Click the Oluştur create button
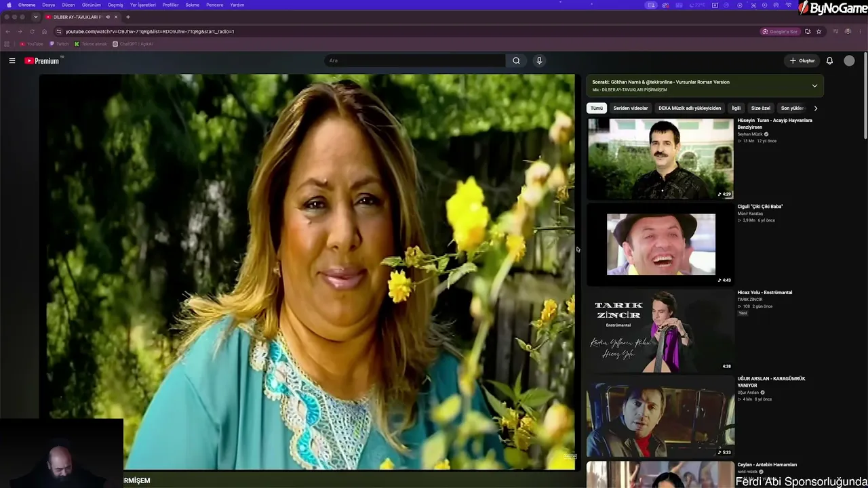 point(802,61)
